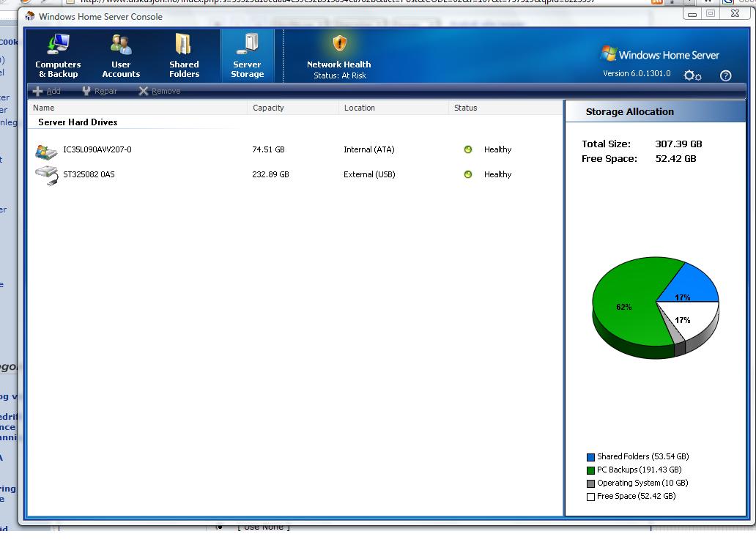Click the Storage Allocation panel header
Image resolution: width=756 pixels, height=545 pixels.
pos(655,112)
